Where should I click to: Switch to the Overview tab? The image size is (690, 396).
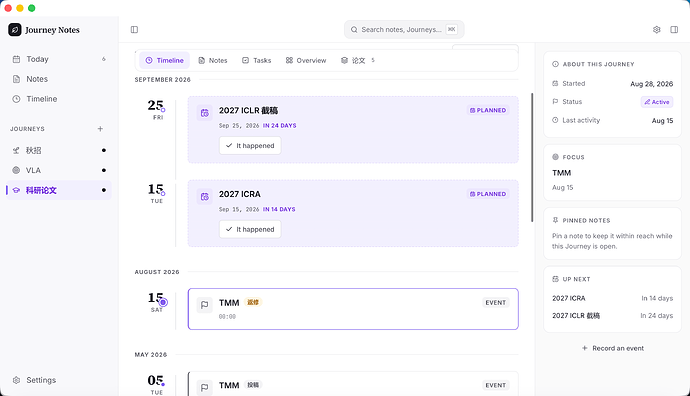point(306,60)
